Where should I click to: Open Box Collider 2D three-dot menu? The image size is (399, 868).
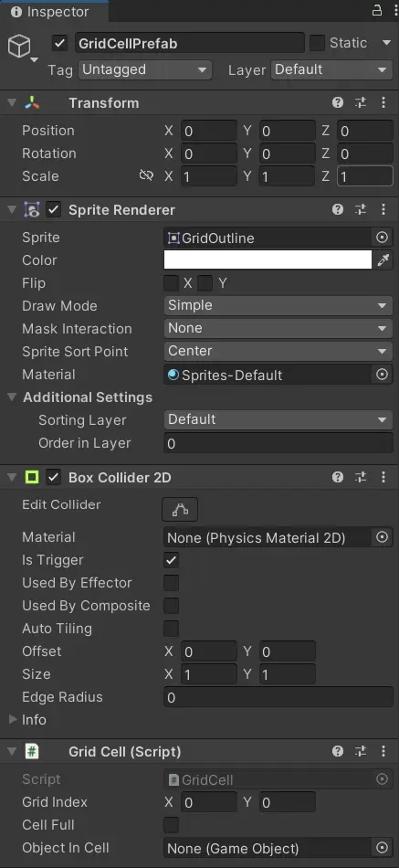(x=383, y=477)
